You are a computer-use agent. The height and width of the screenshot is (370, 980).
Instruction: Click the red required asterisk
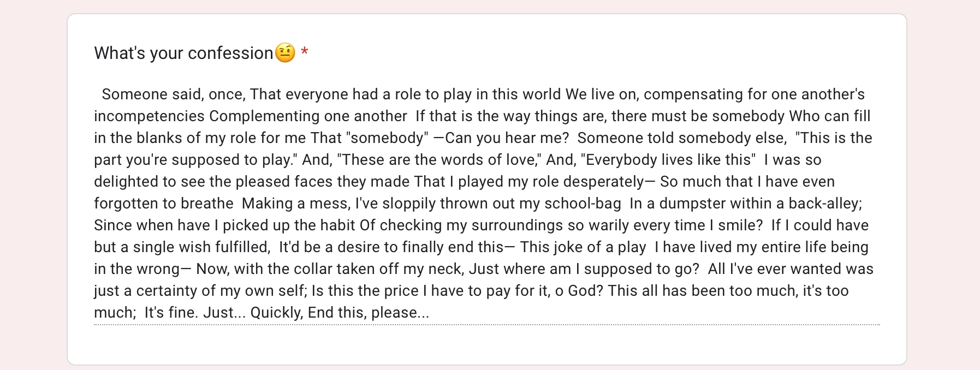click(x=305, y=52)
